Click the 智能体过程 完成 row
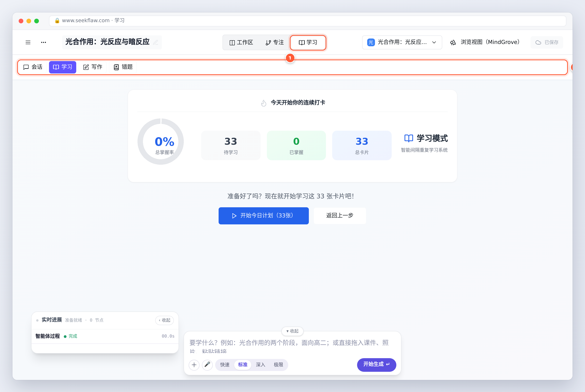Viewport: 585px width, 392px height. tap(105, 336)
